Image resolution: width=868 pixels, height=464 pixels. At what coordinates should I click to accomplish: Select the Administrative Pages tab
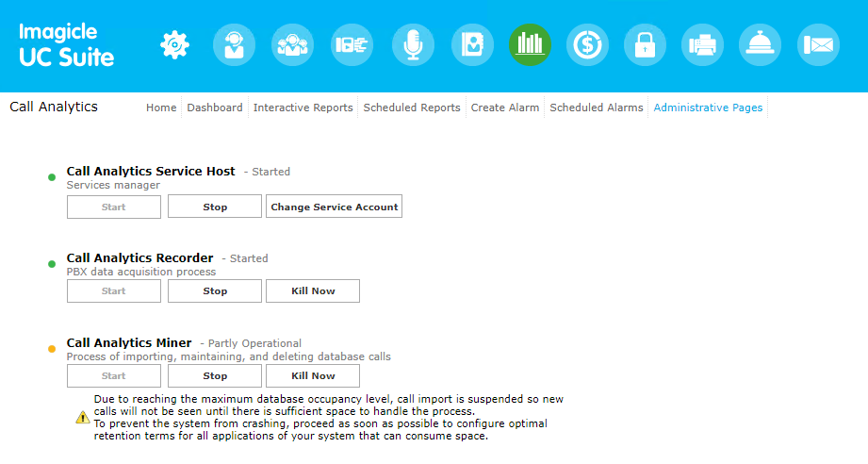(x=708, y=108)
